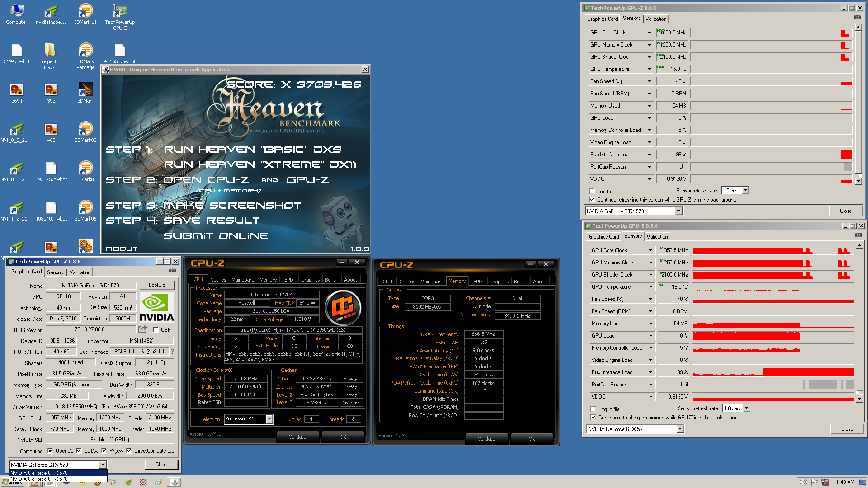868x488 pixels.
Task: Click camera icon in top-right GPU-Z window
Action: [x=857, y=17]
